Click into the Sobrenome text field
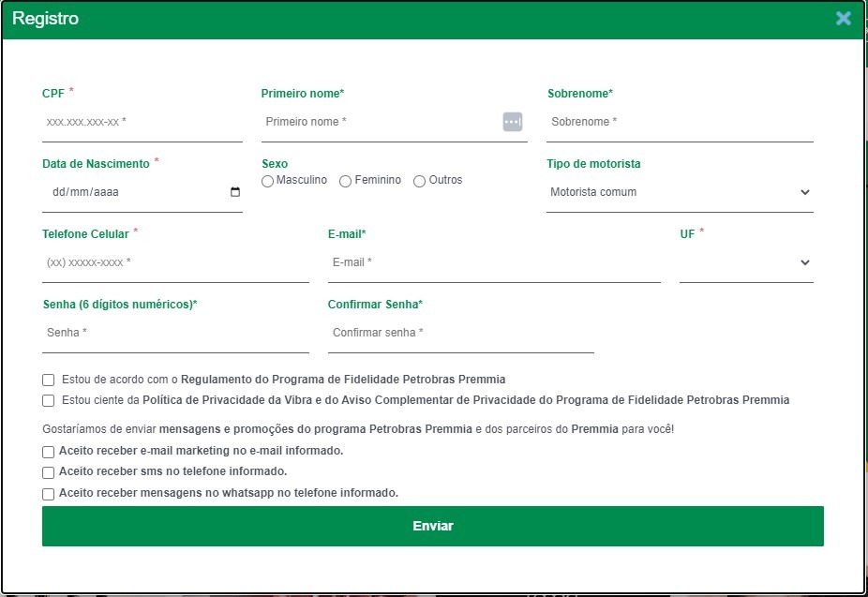This screenshot has height=597, width=868. click(x=680, y=122)
